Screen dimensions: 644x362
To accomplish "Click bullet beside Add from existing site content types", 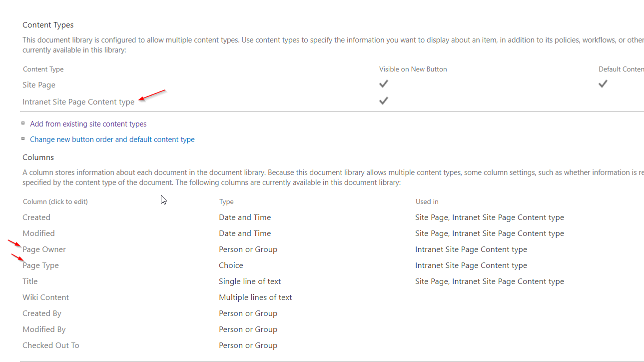I will coord(23,123).
